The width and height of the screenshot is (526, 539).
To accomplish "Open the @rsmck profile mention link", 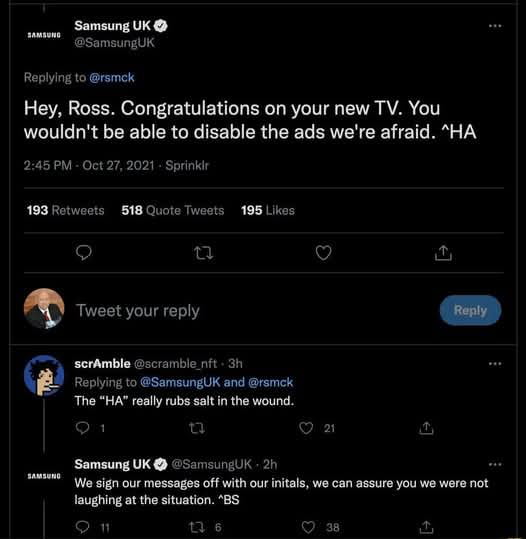I will [112, 77].
